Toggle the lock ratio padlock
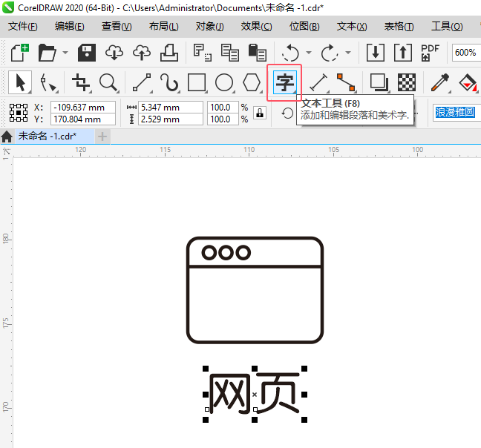 pos(260,113)
